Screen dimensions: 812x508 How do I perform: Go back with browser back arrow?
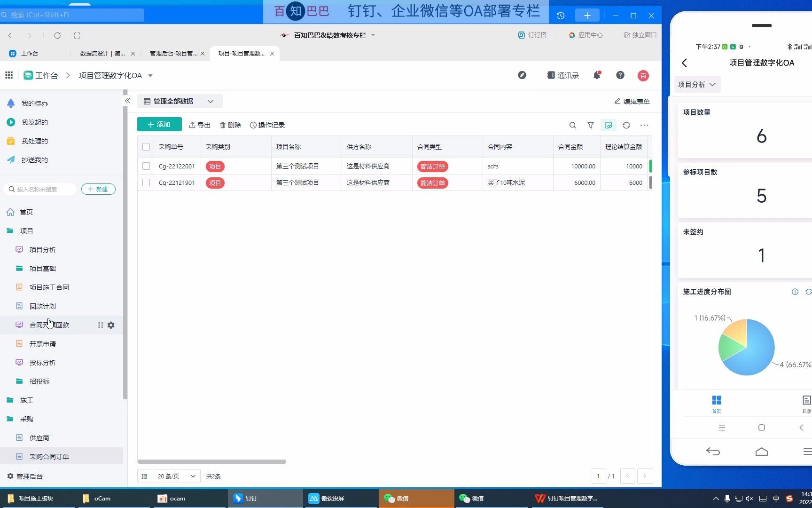(10, 35)
